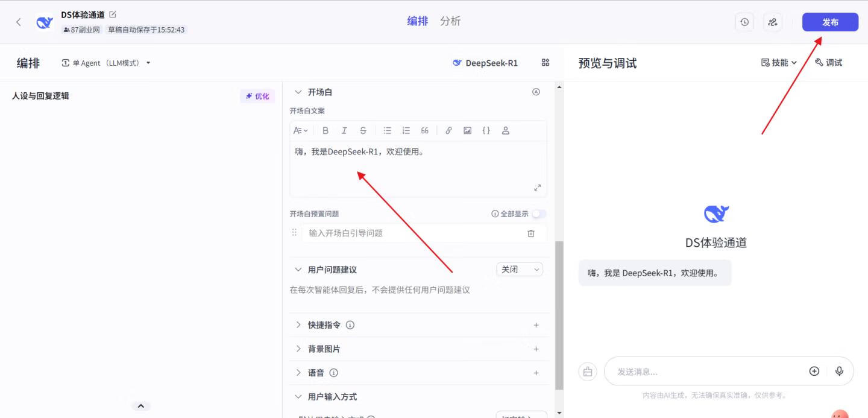Viewport: 868px width, 418px height.
Task: Insert a variable using the {} icon
Action: (486, 130)
